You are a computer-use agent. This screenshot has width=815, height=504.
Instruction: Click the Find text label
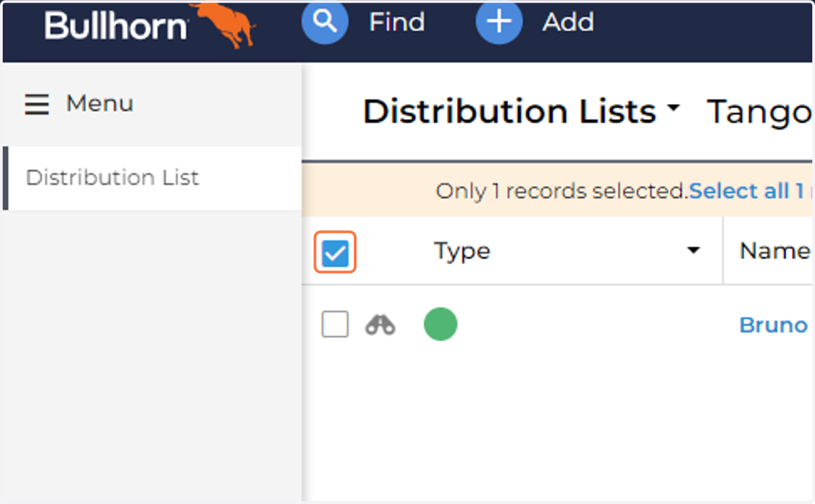[x=397, y=22]
